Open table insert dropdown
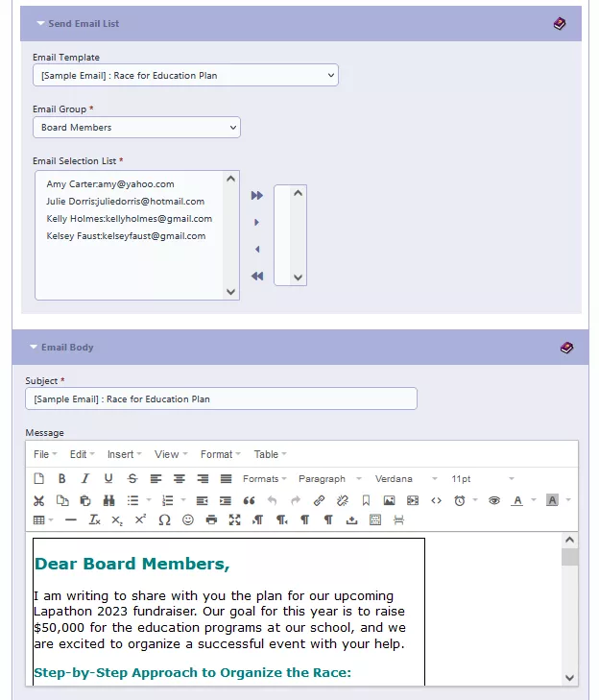Image resolution: width=599 pixels, height=700 pixels. point(43,519)
